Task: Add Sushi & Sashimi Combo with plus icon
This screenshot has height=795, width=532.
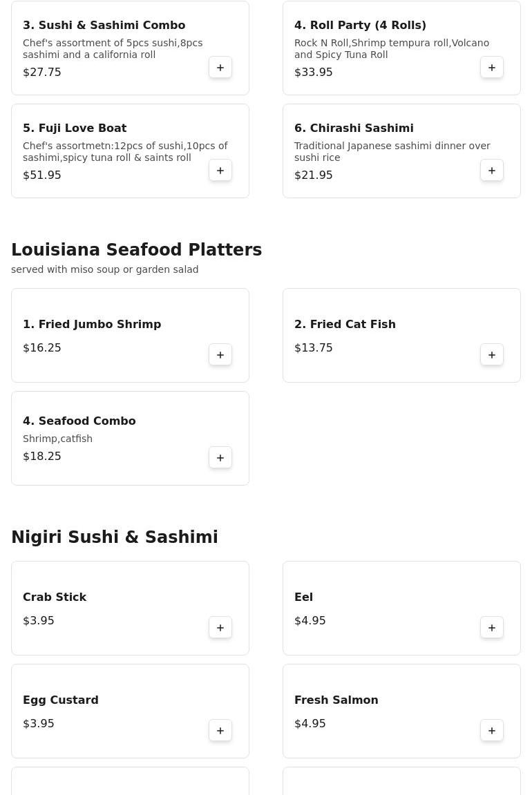Action: click(220, 68)
